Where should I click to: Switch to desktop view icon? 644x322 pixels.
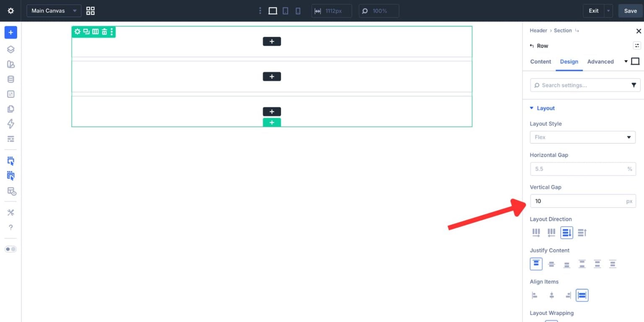(x=273, y=11)
